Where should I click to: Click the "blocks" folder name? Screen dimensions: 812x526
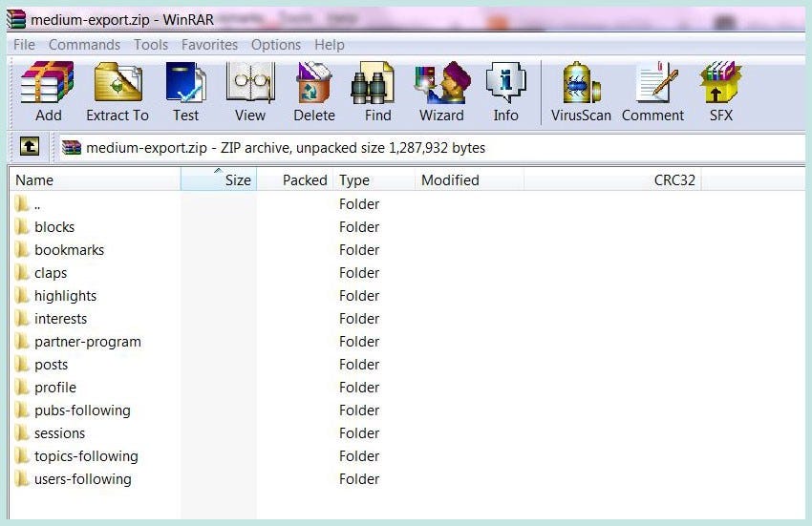tap(54, 227)
